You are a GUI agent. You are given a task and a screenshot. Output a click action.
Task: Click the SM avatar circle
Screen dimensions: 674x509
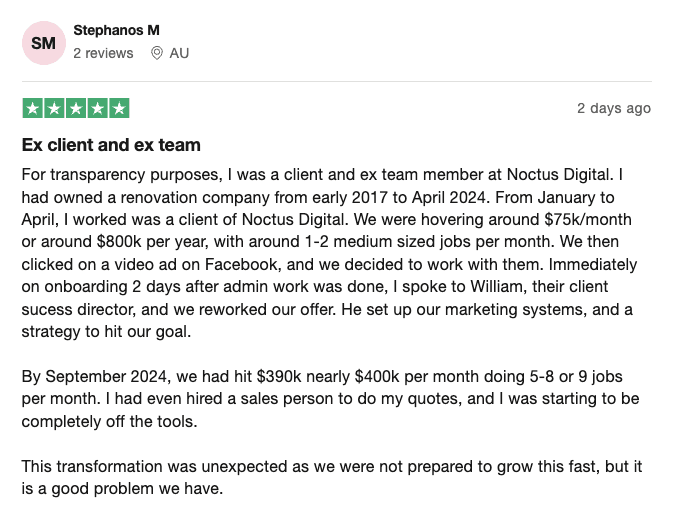tap(44, 43)
